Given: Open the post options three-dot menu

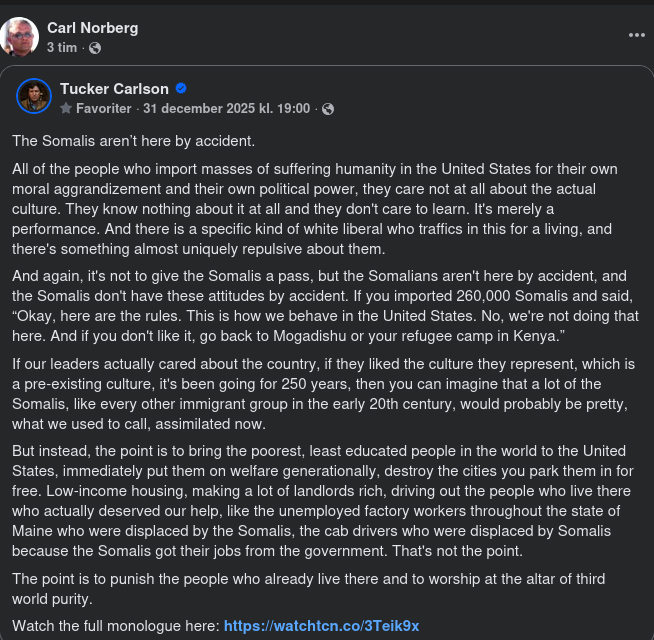Looking at the screenshot, I should [637, 34].
